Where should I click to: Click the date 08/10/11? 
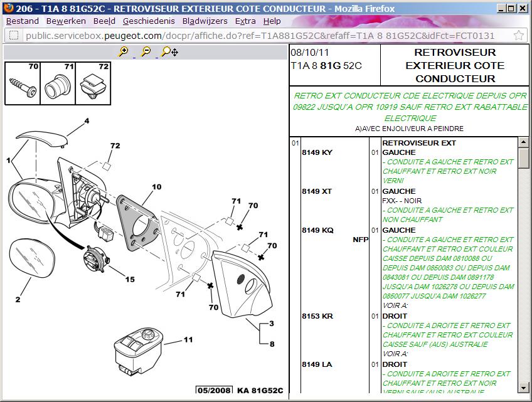(310, 53)
